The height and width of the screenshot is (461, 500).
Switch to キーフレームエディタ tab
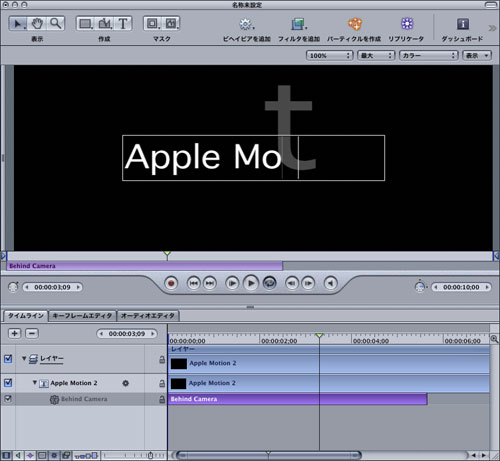pos(82,315)
